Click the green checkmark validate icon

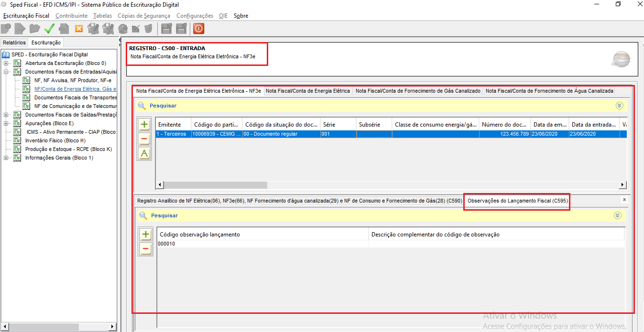pyautogui.click(x=49, y=29)
